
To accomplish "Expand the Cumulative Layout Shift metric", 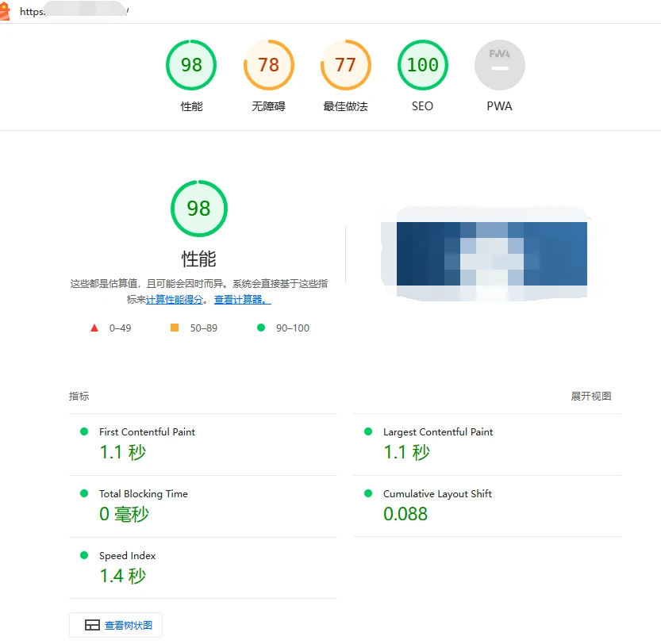I will click(437, 494).
